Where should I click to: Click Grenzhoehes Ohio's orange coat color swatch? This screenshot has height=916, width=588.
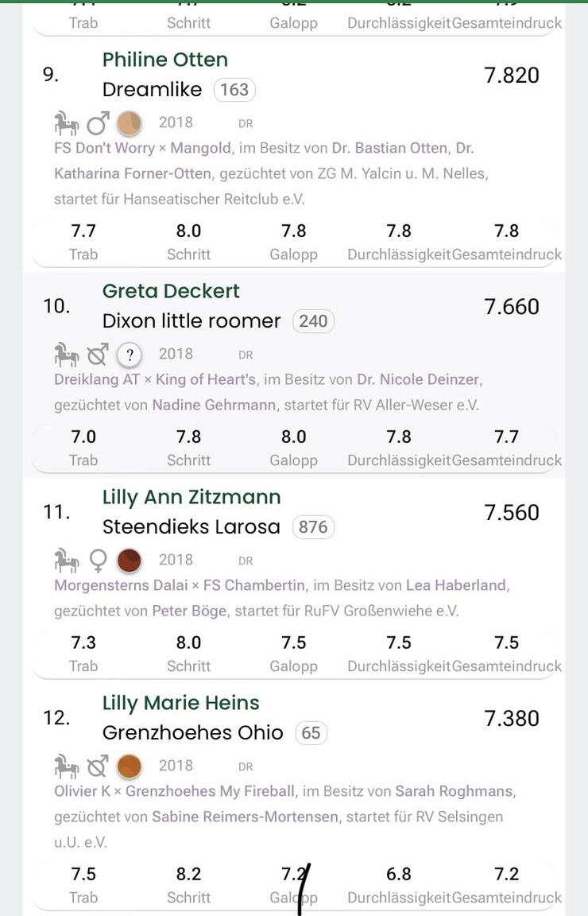(x=130, y=767)
